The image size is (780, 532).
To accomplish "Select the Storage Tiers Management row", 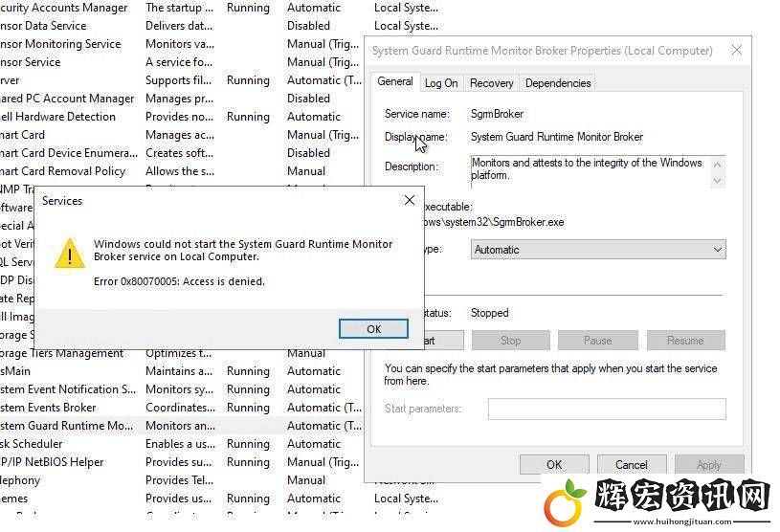I will coord(181,353).
